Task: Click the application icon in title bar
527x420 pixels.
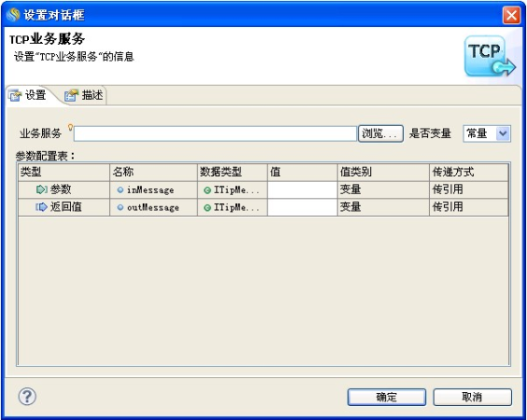Action: pyautogui.click(x=13, y=15)
